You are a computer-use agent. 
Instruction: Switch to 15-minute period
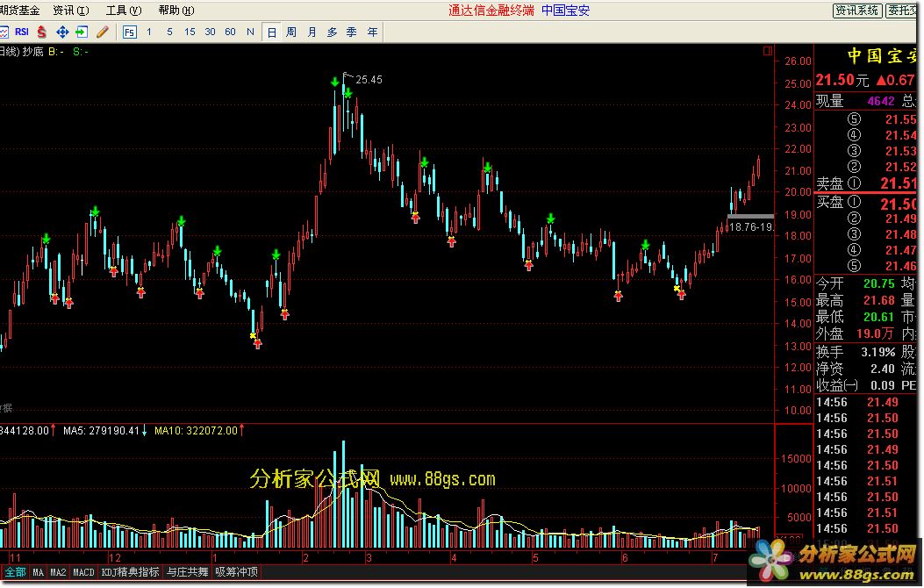click(x=190, y=32)
